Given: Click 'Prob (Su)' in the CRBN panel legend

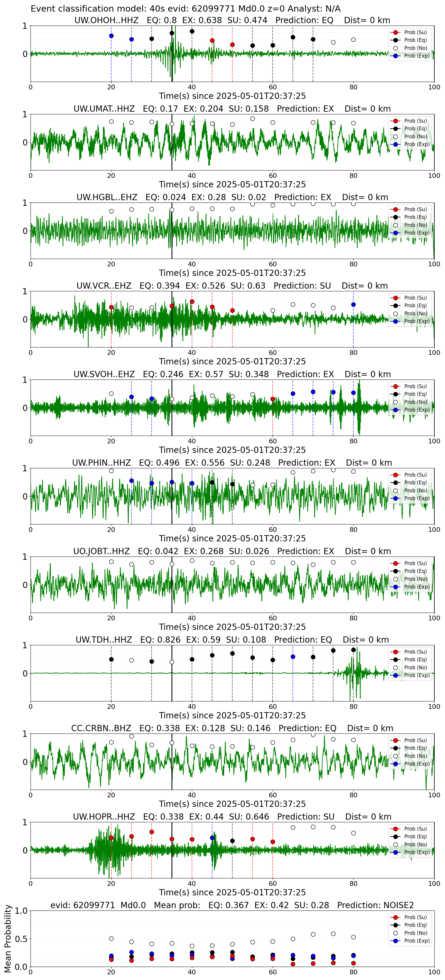Looking at the screenshot, I should (415, 740).
